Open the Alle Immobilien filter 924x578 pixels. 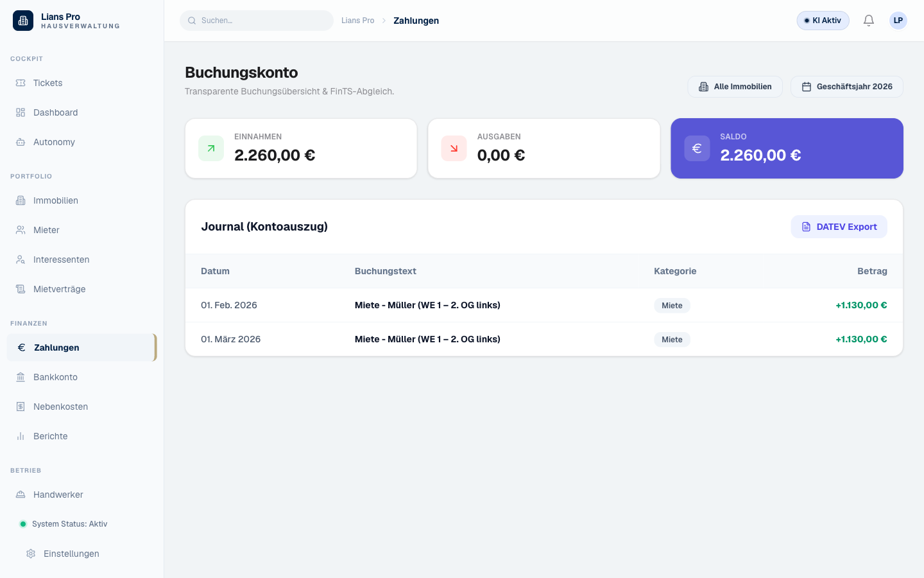pos(735,87)
